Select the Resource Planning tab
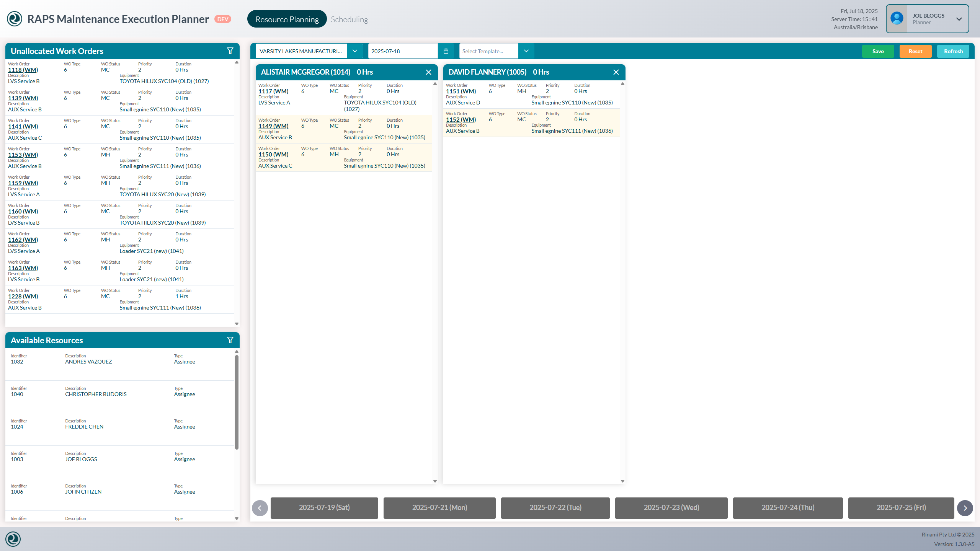Viewport: 980px width, 551px height. [287, 19]
